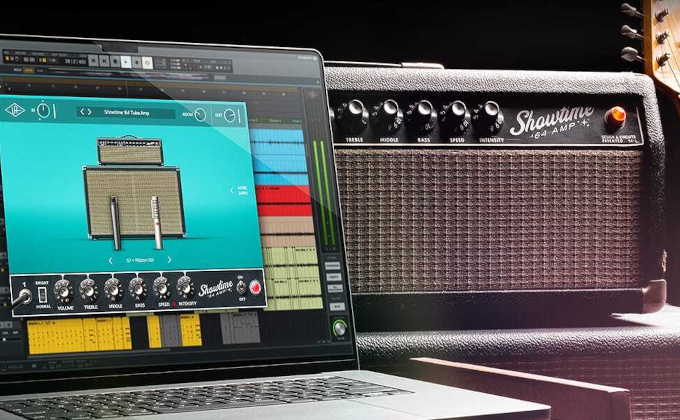Select previous microphone pair with left chevron

[109, 260]
